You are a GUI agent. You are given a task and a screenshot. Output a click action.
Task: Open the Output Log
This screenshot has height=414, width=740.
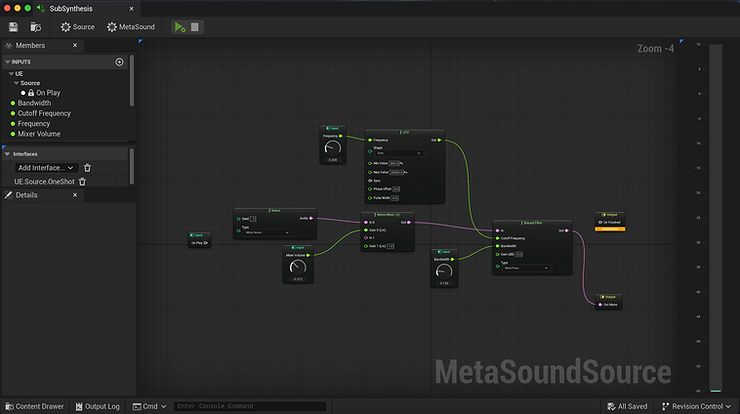tap(98, 406)
